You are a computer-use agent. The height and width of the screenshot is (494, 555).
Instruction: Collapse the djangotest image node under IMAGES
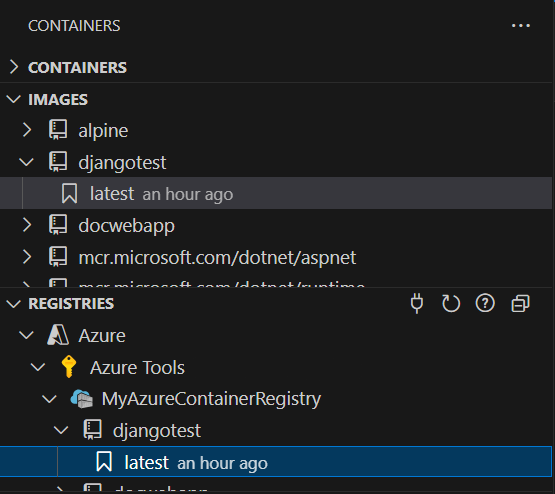coord(27,162)
